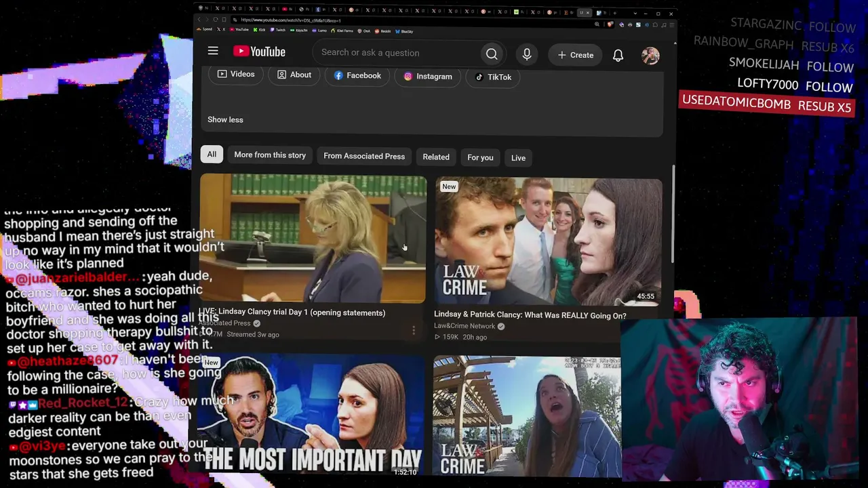The height and width of the screenshot is (488, 868).
Task: Open the YouTube hamburger guide menu
Action: [x=213, y=51]
